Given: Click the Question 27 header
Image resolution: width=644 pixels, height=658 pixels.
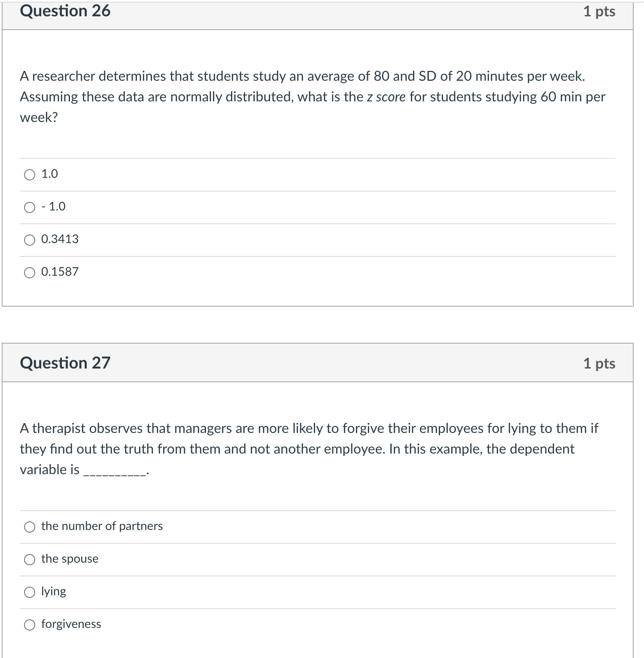Looking at the screenshot, I should [66, 362].
